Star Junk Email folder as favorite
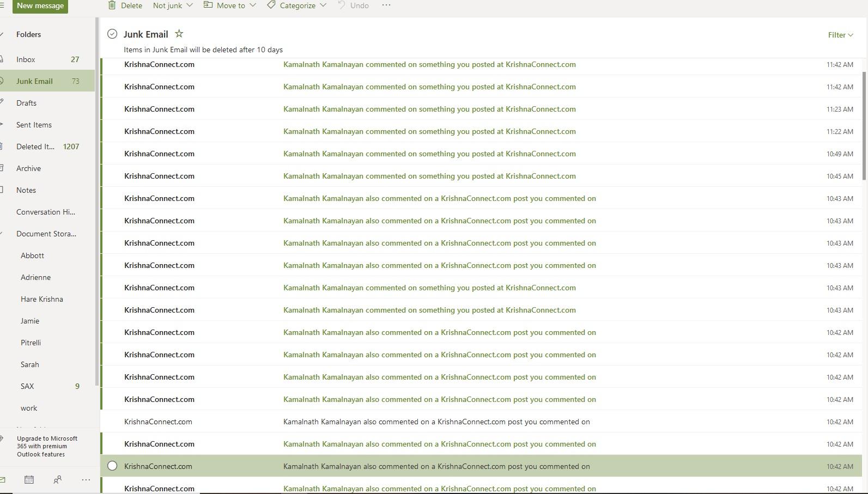 tap(179, 34)
